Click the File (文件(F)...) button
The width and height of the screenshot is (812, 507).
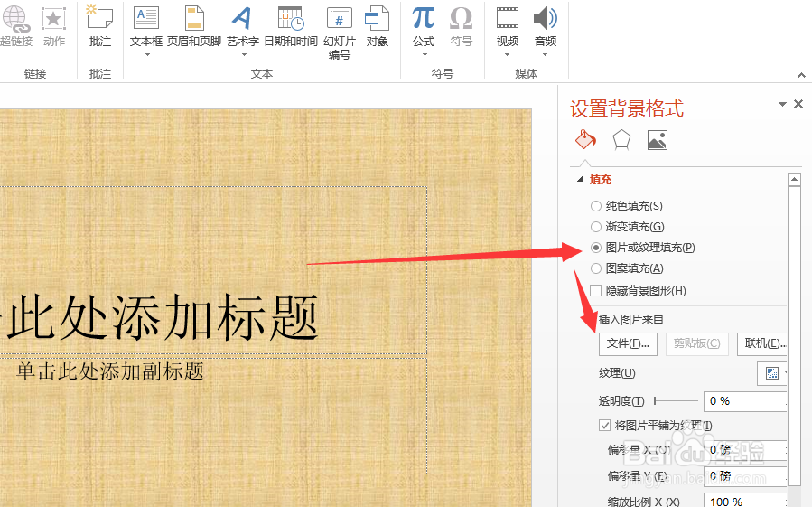[628, 343]
